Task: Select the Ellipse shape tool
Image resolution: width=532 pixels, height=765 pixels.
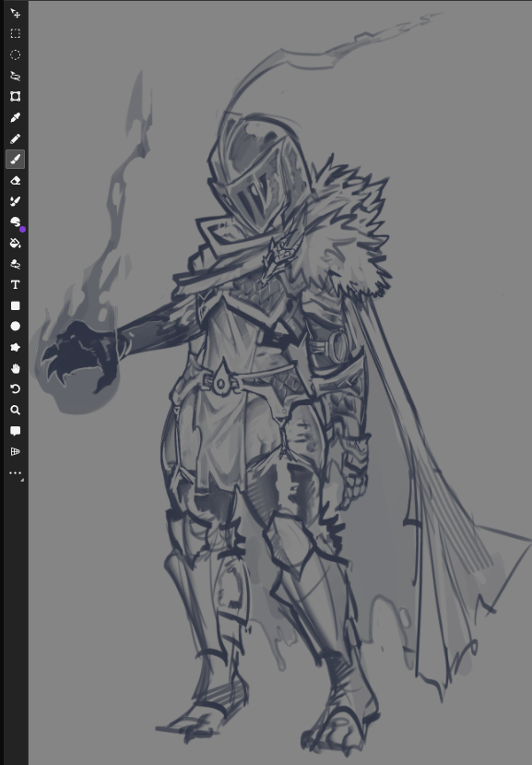Action: 15,327
